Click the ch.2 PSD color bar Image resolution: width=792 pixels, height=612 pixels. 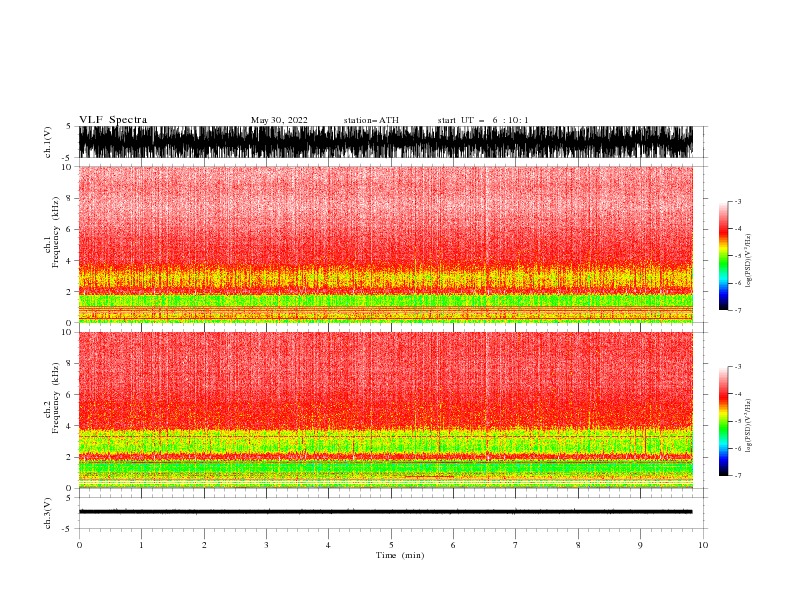[723, 421]
